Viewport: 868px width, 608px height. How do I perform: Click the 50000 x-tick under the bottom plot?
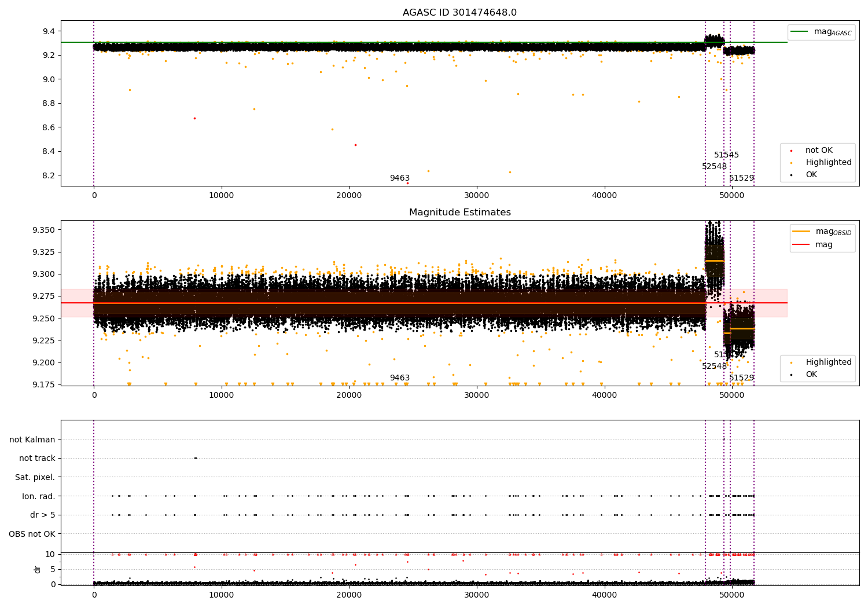732,595
